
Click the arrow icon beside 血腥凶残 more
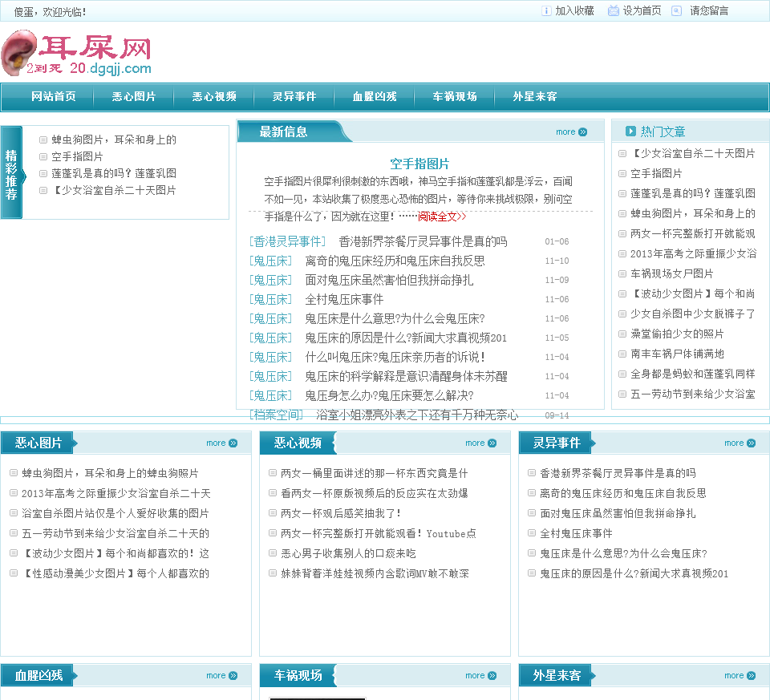(233, 675)
